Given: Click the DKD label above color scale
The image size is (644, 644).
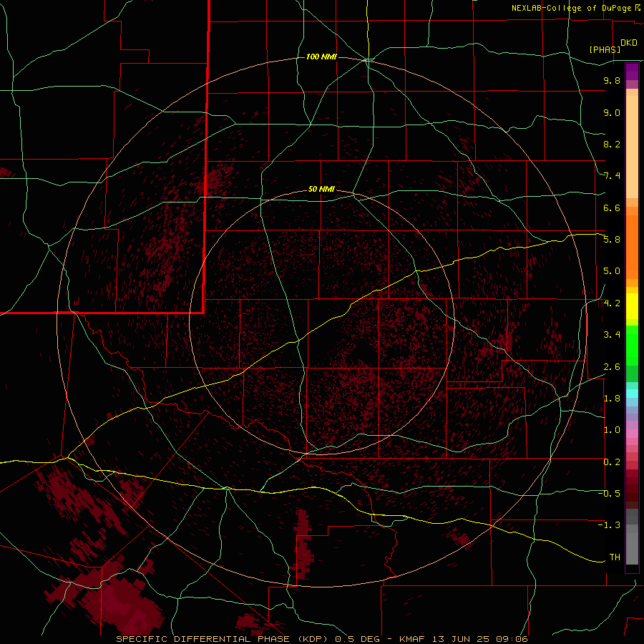Looking at the screenshot, I should 628,43.
